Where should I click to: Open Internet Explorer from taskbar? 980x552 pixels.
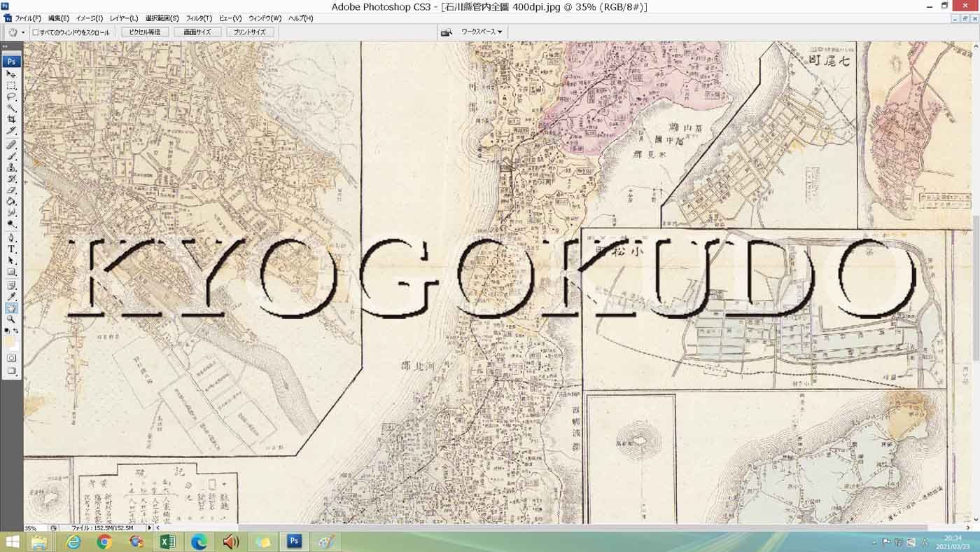pos(73,541)
